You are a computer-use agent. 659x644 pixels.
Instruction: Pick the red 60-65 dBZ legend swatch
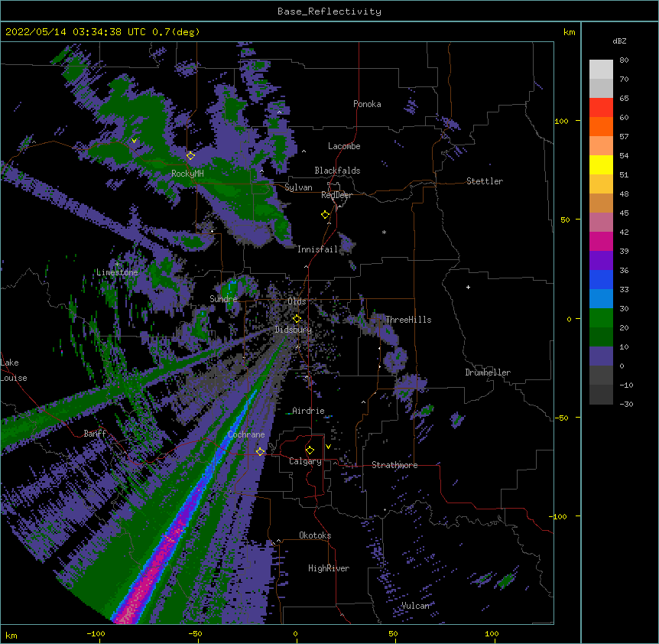coord(601,107)
